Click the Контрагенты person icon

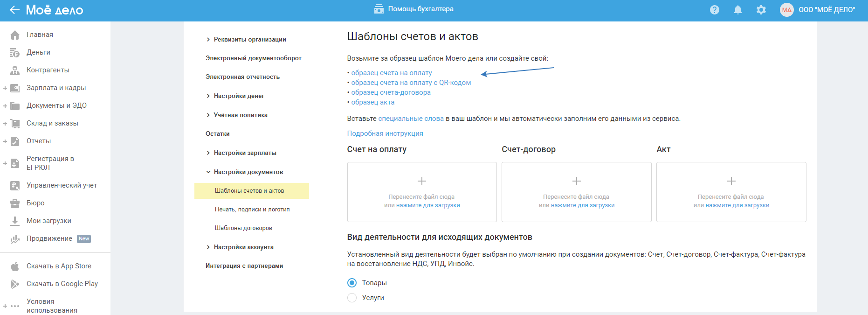point(15,70)
